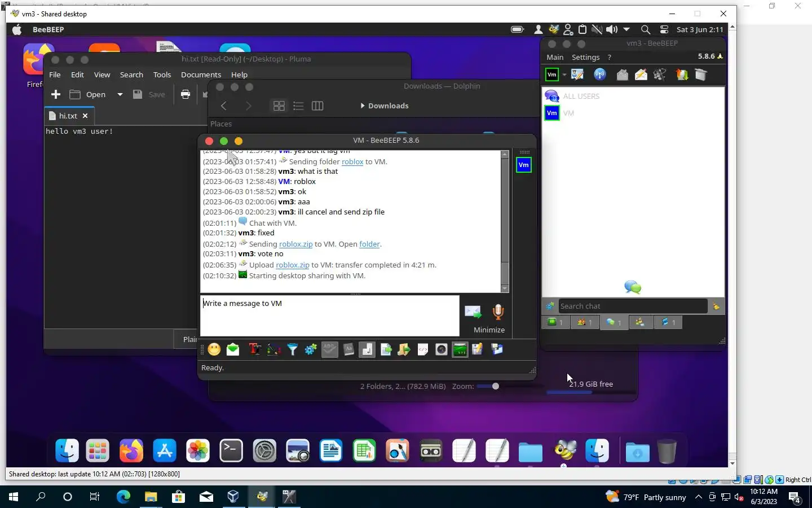The width and height of the screenshot is (812, 508).
Task: Click the send file document icon
Action: click(386, 349)
